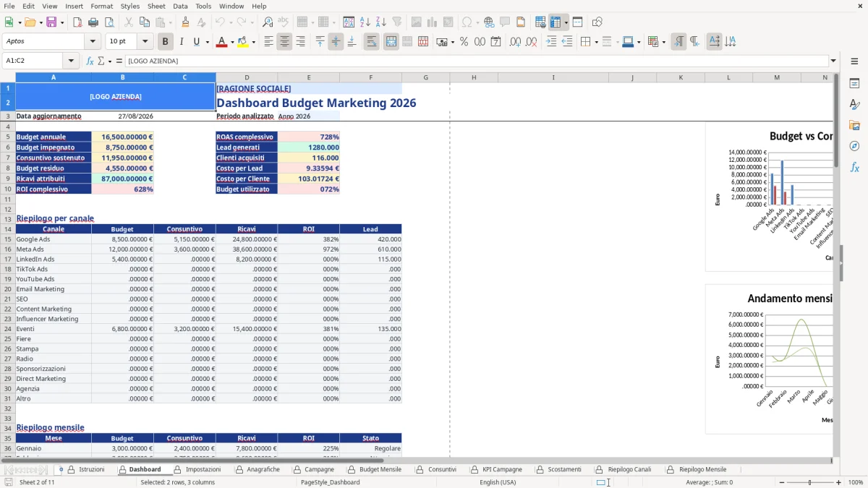Open the 10 pt font size dropdown

[x=145, y=42]
